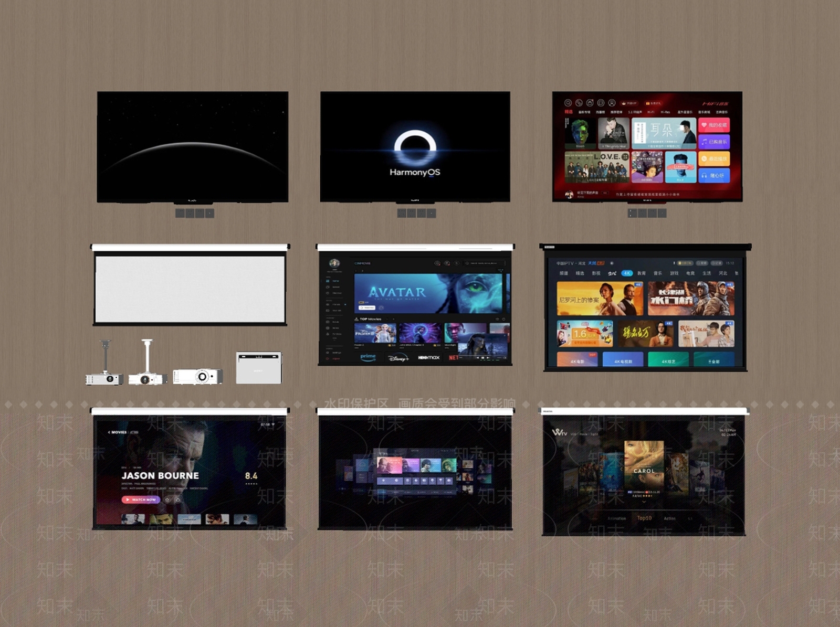Select the flat gray projector box
Image resolution: width=840 pixels, height=627 pixels.
pos(259,367)
